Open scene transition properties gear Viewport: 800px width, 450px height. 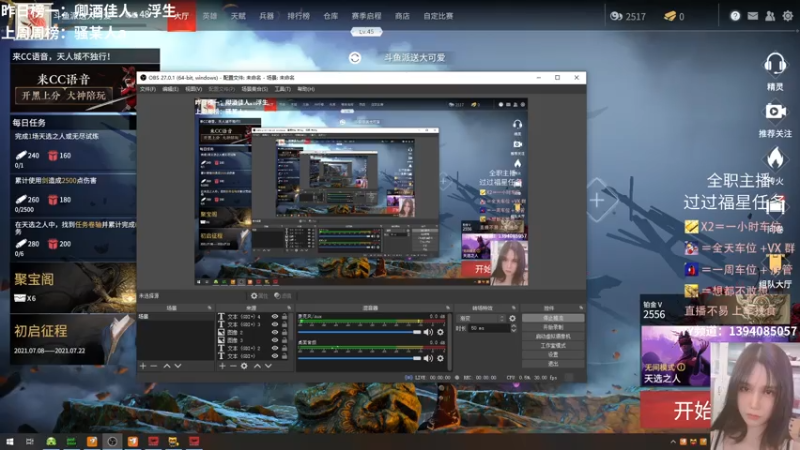[512, 318]
